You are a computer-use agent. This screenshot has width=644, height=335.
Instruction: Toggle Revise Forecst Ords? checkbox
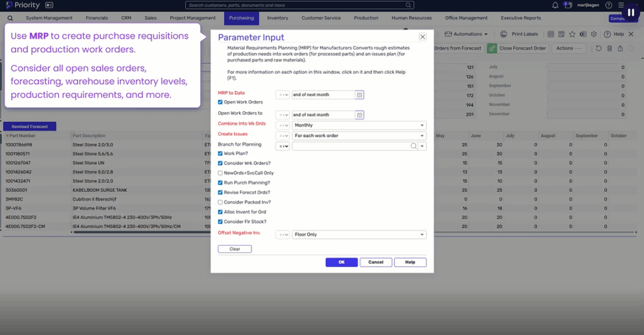point(220,192)
